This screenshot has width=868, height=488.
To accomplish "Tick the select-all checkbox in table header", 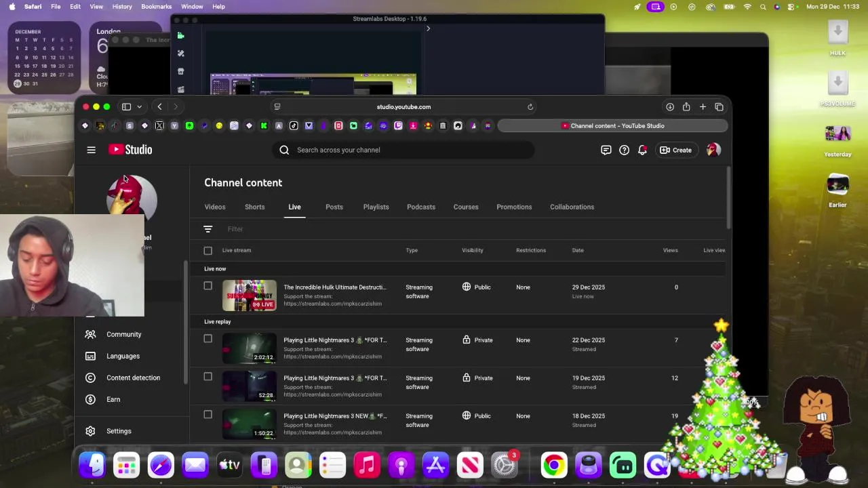I will (x=208, y=251).
